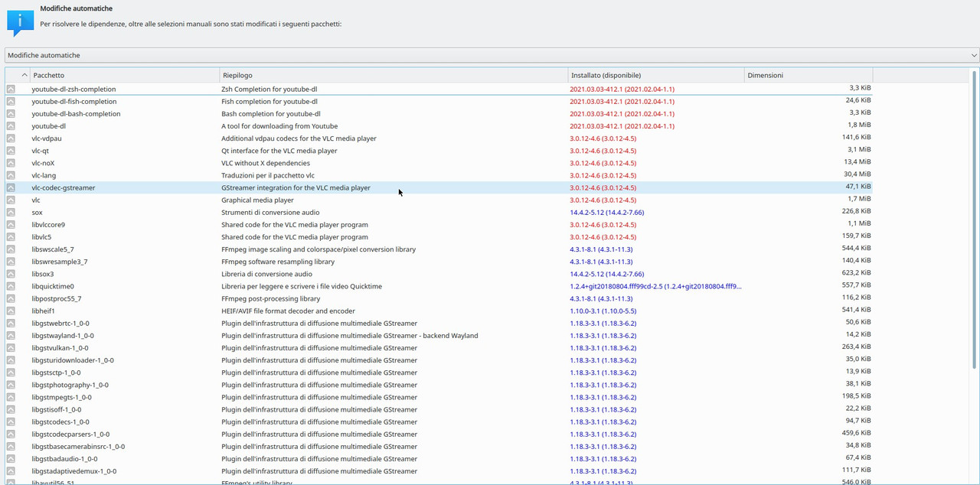
Task: Click summary 'Graphical media player'
Action: pyautogui.click(x=257, y=200)
